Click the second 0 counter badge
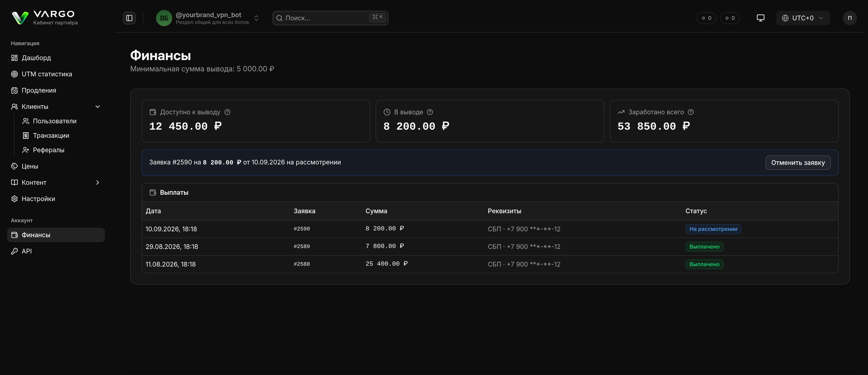The image size is (868, 375). pos(730,18)
